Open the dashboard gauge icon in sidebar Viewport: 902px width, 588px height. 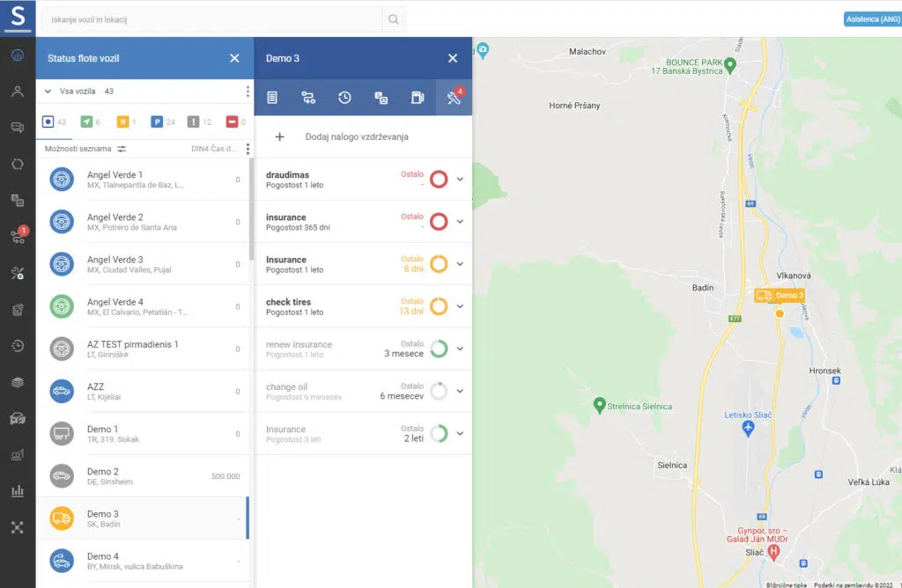click(x=18, y=55)
